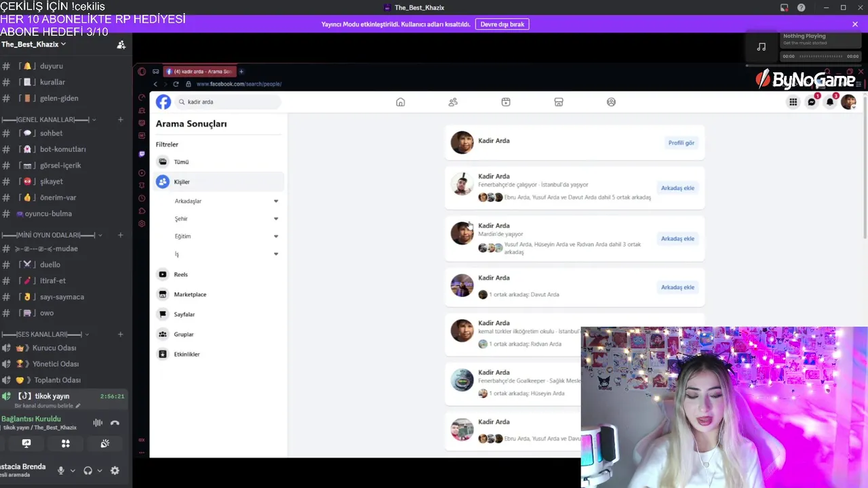868x488 pixels.
Task: Expand the İş filter dropdown
Action: pos(276,254)
